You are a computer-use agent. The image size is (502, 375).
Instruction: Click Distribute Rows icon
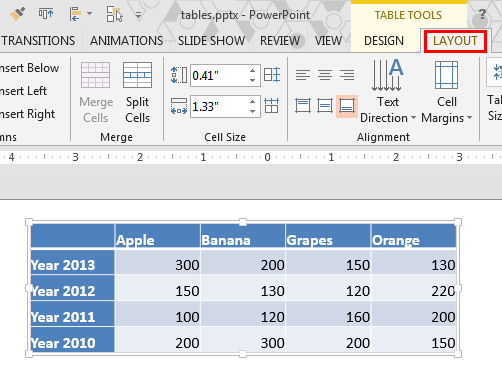point(272,75)
